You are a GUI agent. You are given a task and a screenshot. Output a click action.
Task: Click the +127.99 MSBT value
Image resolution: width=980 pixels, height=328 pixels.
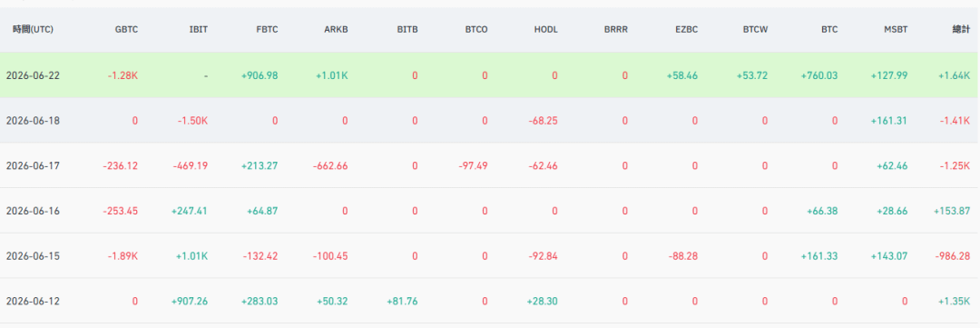tap(889, 75)
